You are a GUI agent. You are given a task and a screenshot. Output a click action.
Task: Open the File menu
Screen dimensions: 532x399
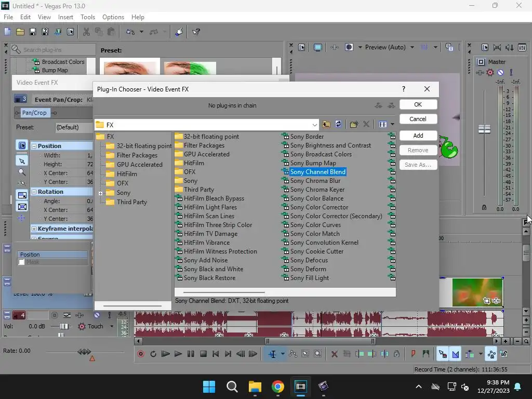coord(8,17)
